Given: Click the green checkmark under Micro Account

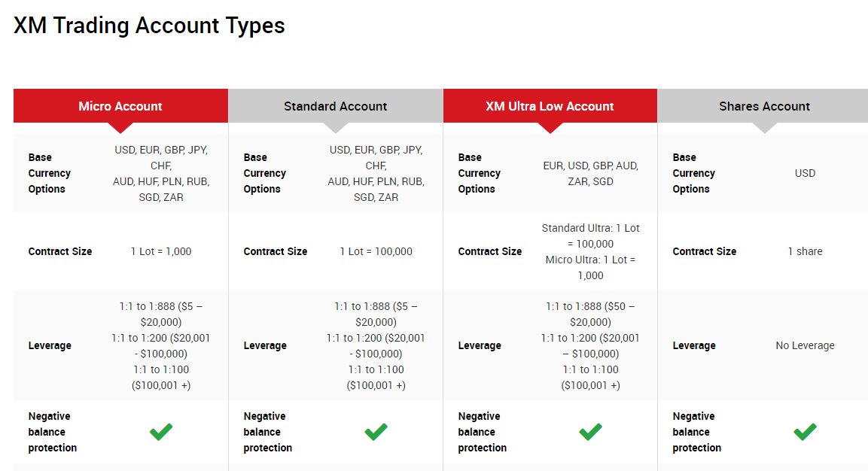Looking at the screenshot, I should click(x=161, y=432).
